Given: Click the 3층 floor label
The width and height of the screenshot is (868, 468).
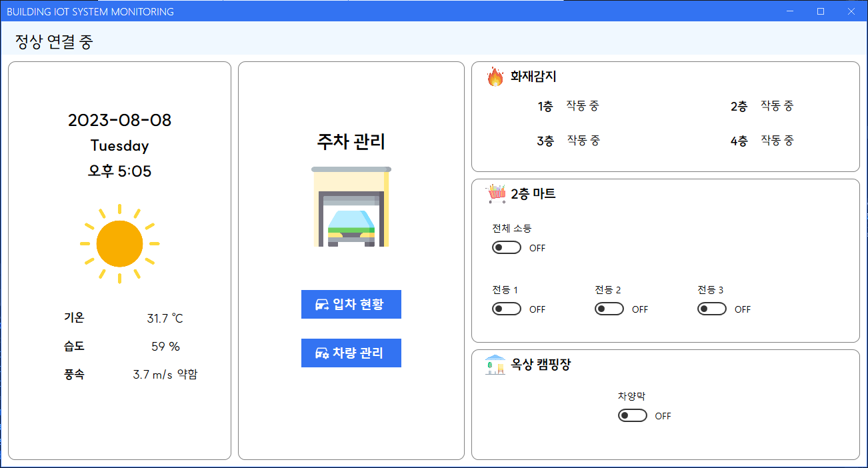Looking at the screenshot, I should tap(545, 141).
